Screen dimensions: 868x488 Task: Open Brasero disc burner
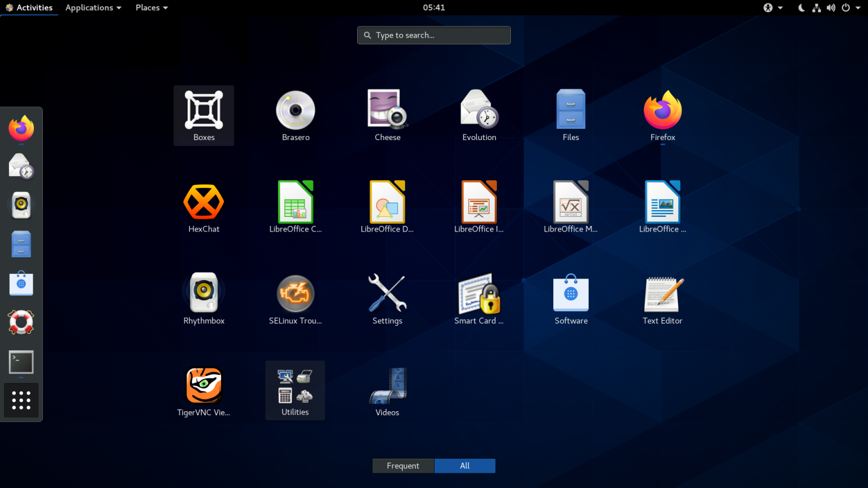pos(295,110)
